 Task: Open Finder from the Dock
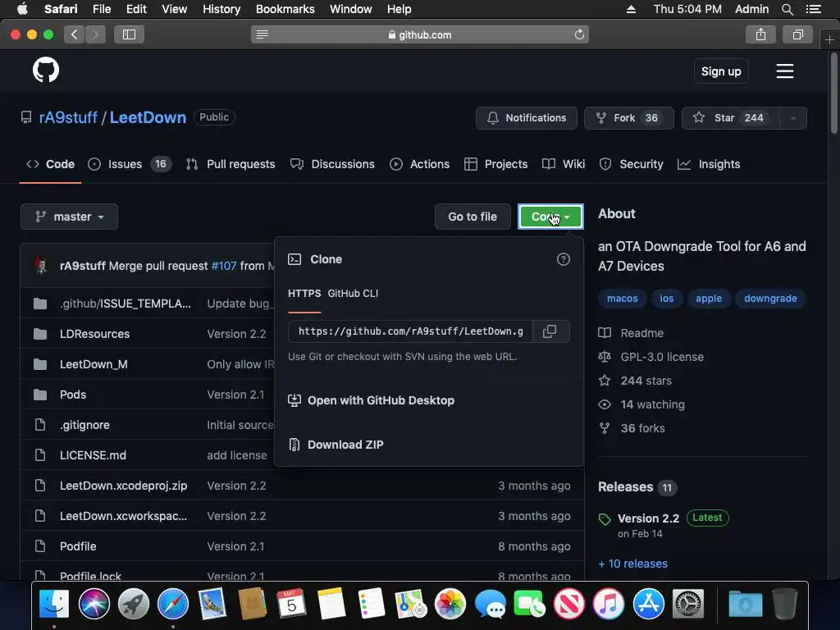pos(54,603)
